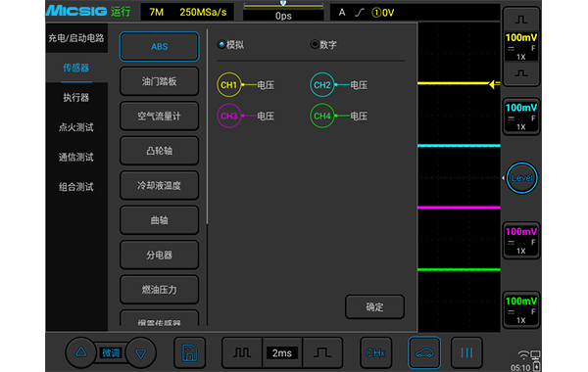This screenshot has width=588, height=372.
Task: Pick the 燃油压力 sensor preset
Action: pyautogui.click(x=160, y=290)
